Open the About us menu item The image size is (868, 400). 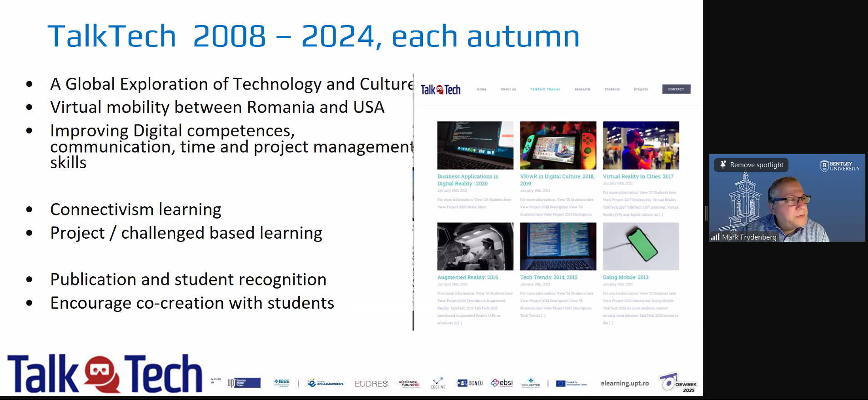(508, 89)
